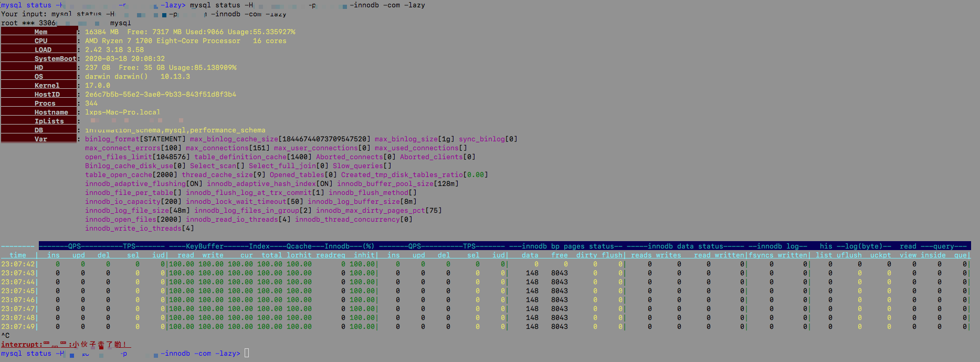980x362 pixels.
Task: Click the timestamp '23:07:42' row
Action: (x=18, y=264)
